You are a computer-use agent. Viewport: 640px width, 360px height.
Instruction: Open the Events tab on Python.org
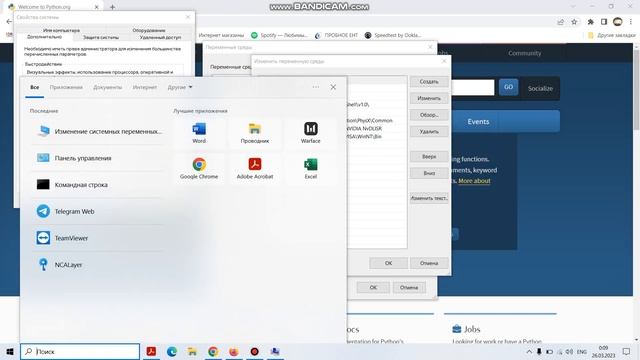point(478,122)
